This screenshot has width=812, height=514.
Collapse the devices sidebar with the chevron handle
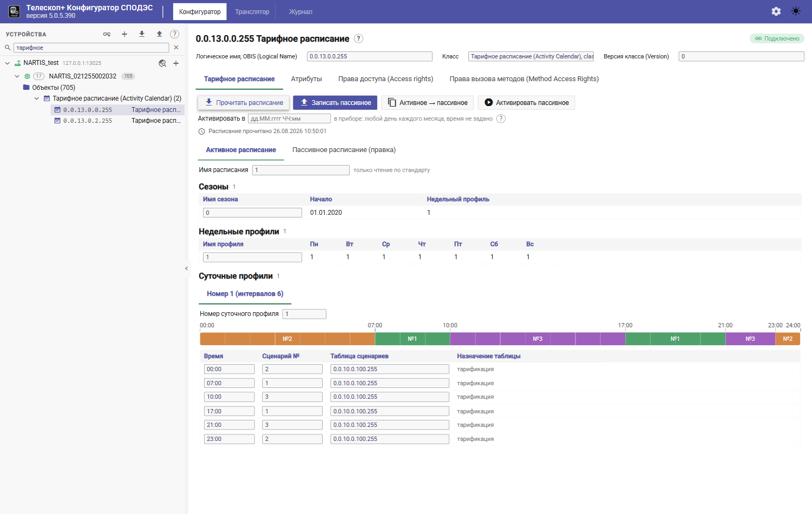(186, 268)
